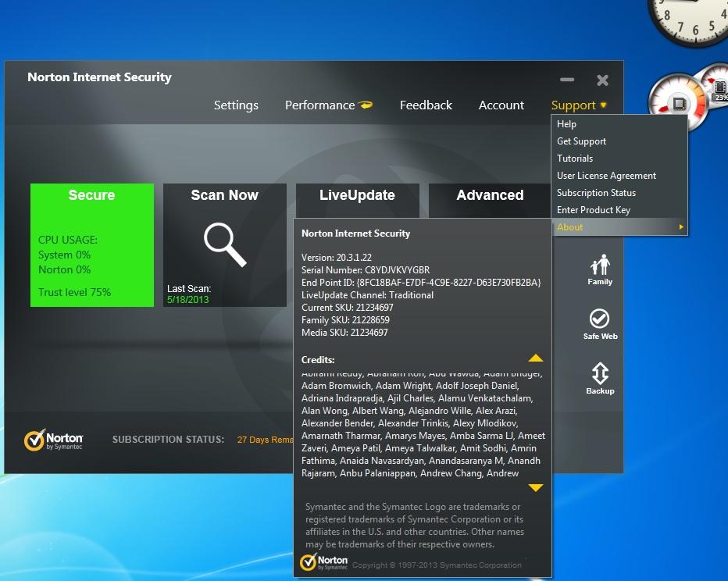Viewport: 728px width, 581px height.
Task: Click the 27 Days Remaining subscription link
Action: coord(265,440)
